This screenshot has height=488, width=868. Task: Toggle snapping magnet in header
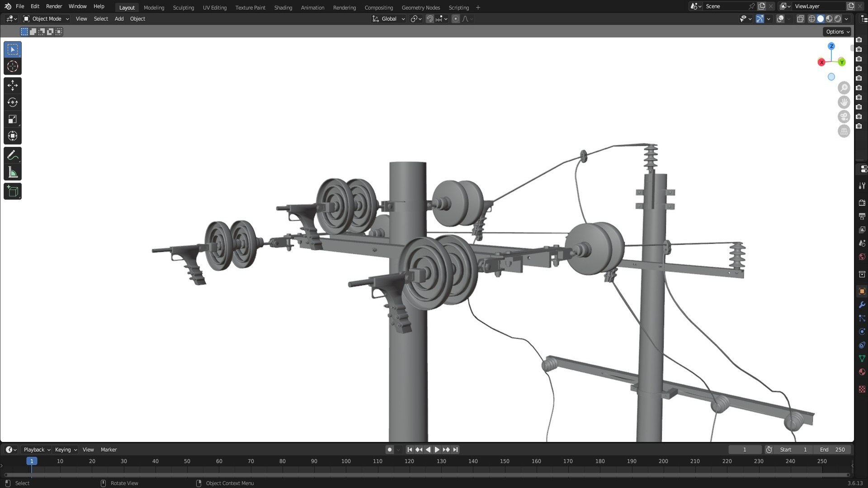click(x=430, y=19)
